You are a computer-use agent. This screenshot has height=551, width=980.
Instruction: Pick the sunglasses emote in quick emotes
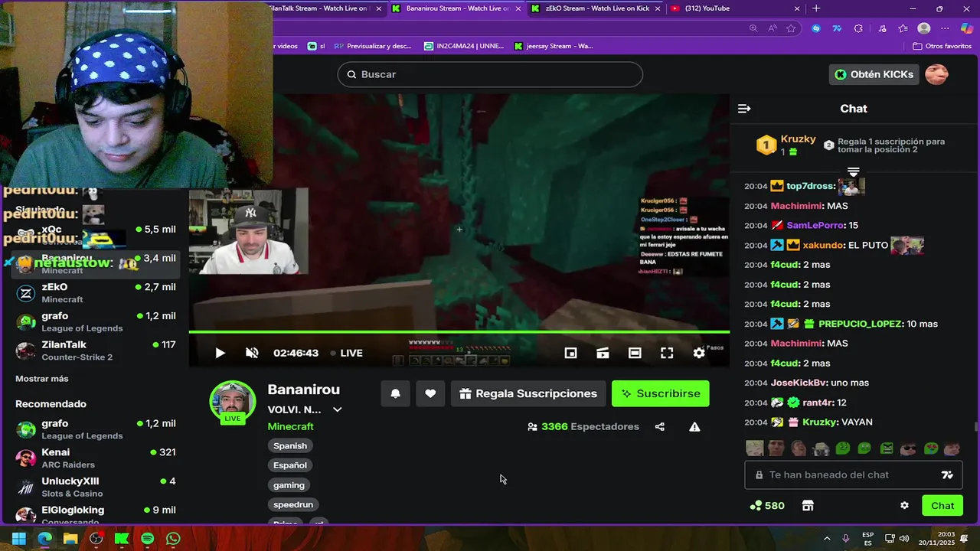(x=908, y=448)
